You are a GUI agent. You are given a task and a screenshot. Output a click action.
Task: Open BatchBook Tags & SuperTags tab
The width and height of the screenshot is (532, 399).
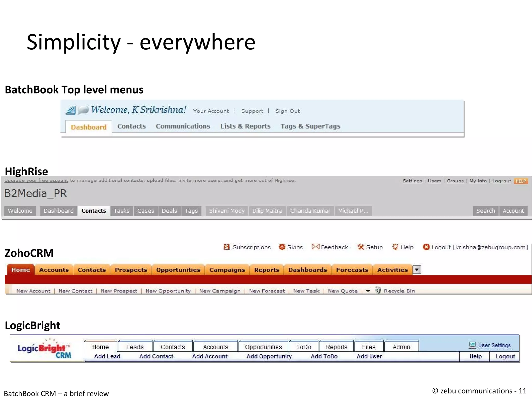pyautogui.click(x=310, y=126)
